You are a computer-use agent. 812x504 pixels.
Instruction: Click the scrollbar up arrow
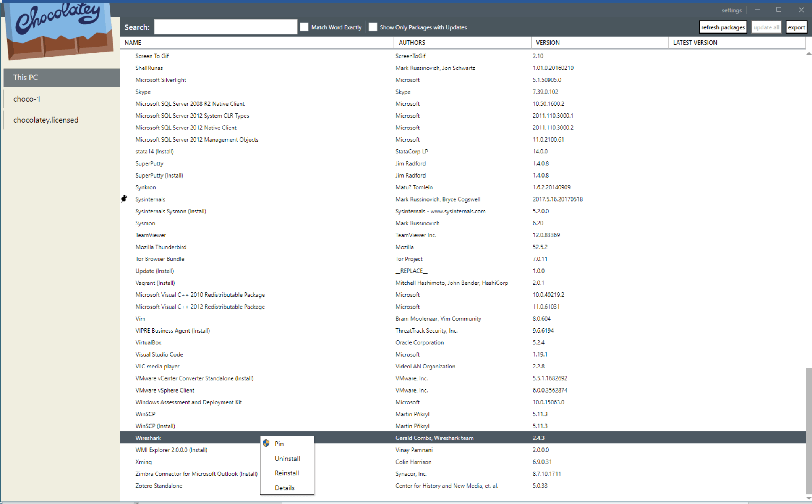point(809,54)
